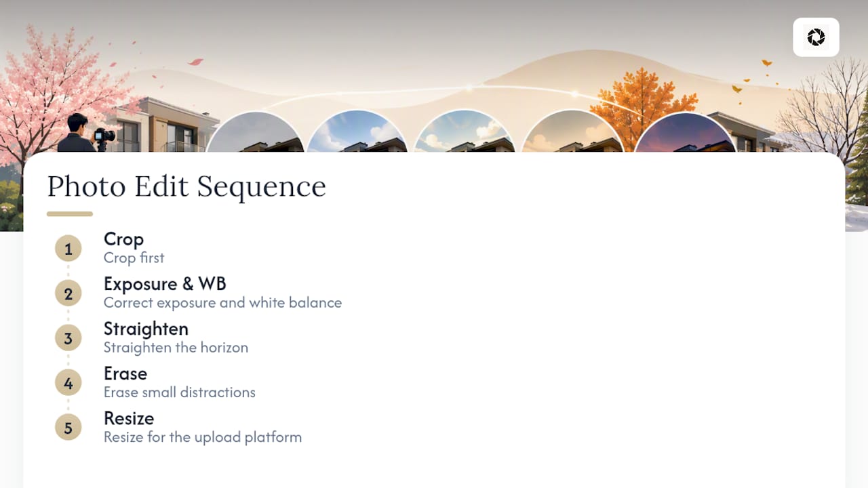Image resolution: width=868 pixels, height=488 pixels.
Task: Click the camera aperture icon button
Action: coord(816,37)
